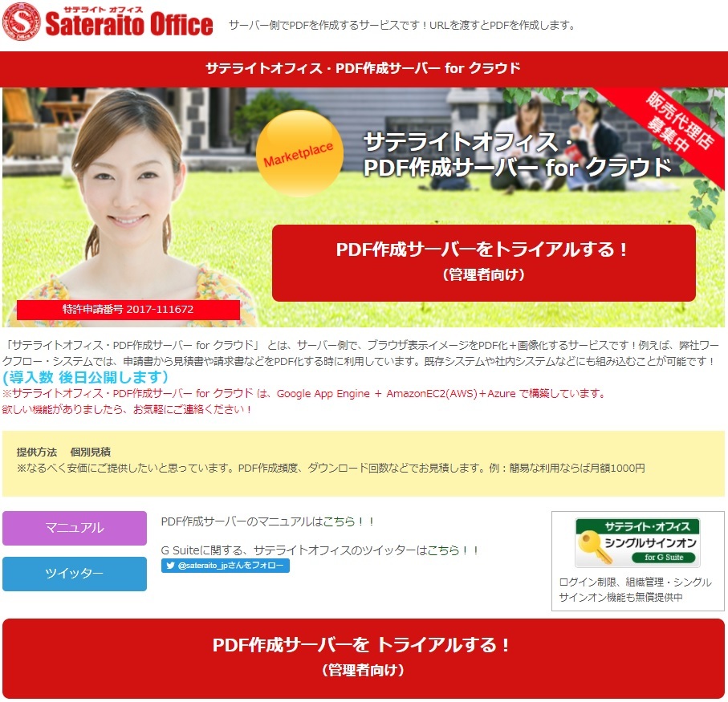Click the 提供方法 個別見積 heading
This screenshot has height=702, width=728.
[x=63, y=452]
